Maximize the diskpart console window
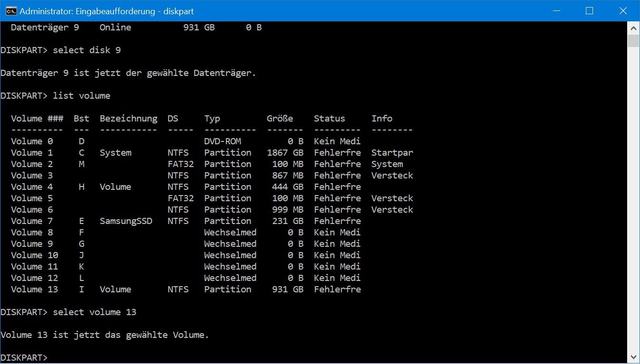This screenshot has height=364, width=640. click(x=589, y=11)
